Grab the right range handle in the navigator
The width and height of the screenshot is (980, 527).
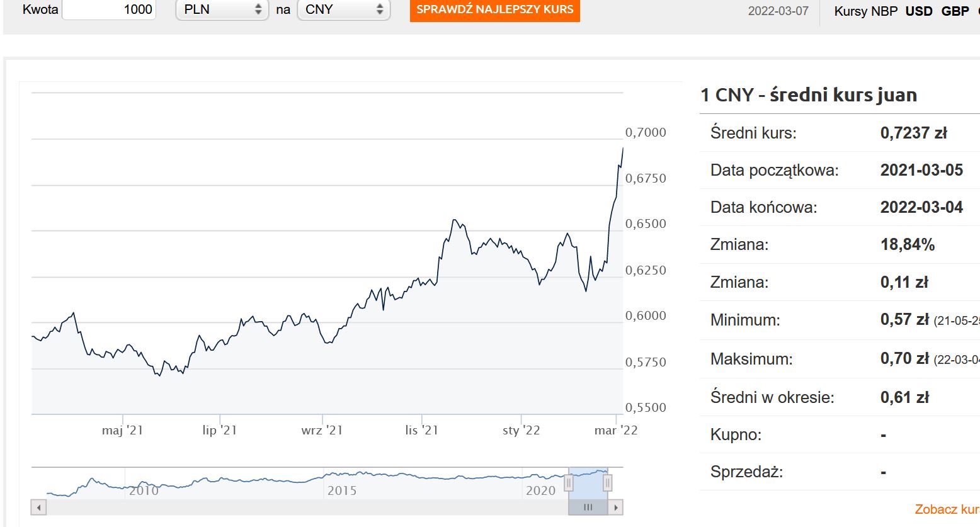tap(608, 483)
